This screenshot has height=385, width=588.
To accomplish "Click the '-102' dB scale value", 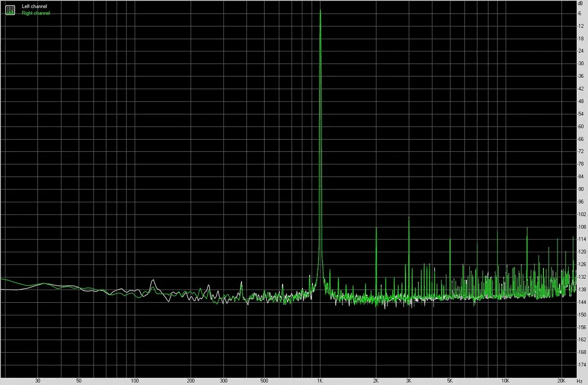I will click(x=581, y=214).
